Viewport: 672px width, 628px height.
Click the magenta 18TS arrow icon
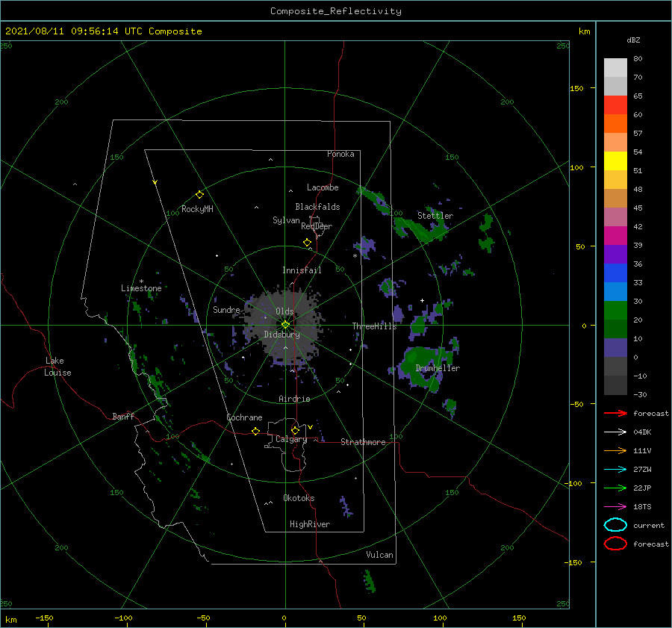tap(615, 507)
